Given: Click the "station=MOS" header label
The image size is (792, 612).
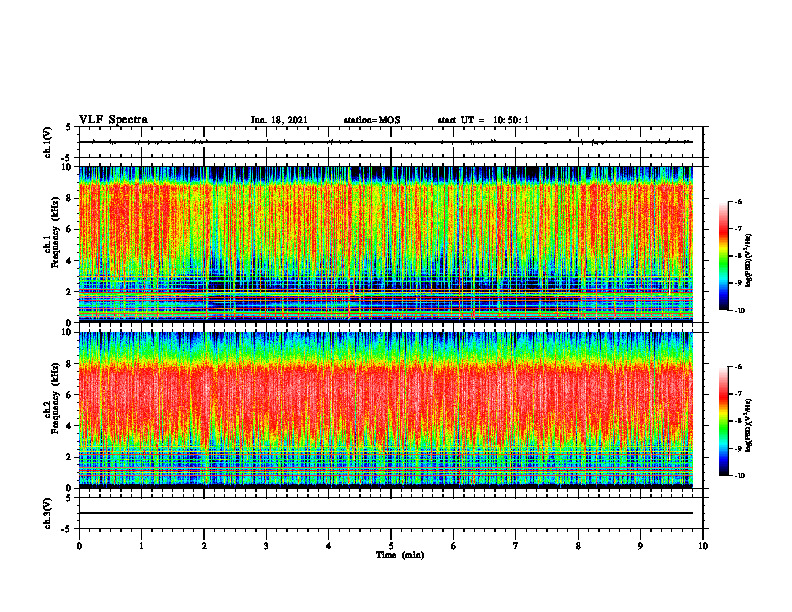Looking at the screenshot, I should pyautogui.click(x=372, y=120).
